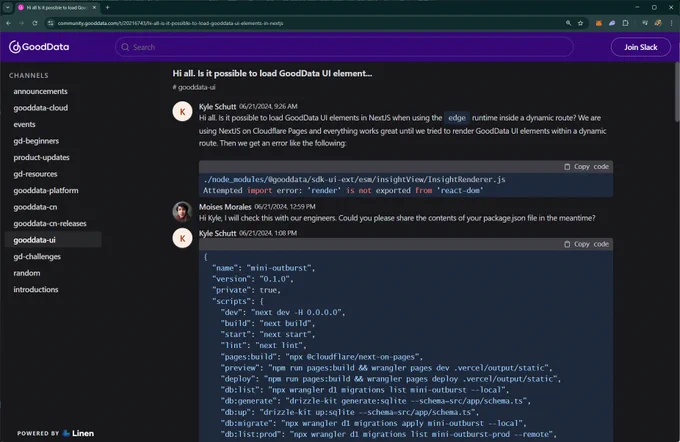Click the browser Forward arrow
680x442 pixels.
click(x=21, y=23)
